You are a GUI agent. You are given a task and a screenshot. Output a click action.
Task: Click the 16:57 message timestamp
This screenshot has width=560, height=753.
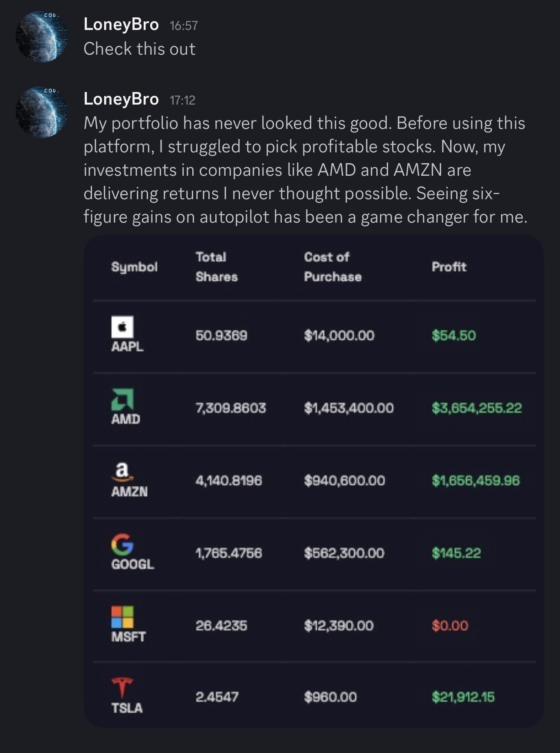pyautogui.click(x=184, y=26)
